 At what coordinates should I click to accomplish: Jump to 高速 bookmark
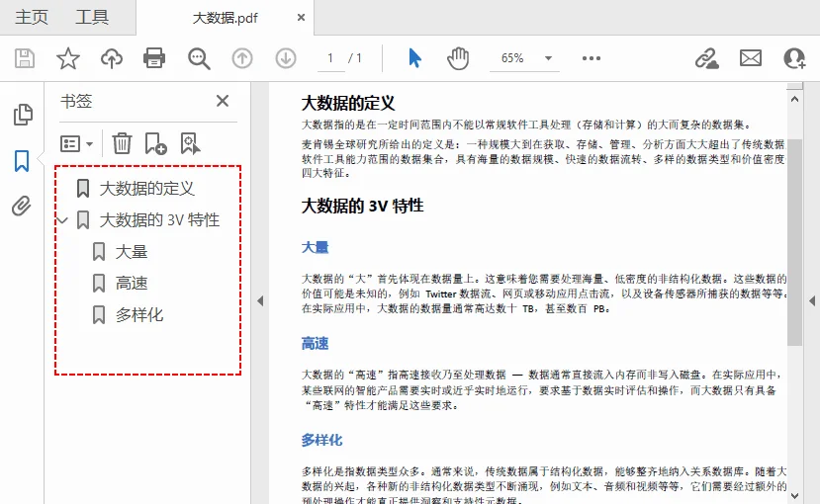pos(132,283)
